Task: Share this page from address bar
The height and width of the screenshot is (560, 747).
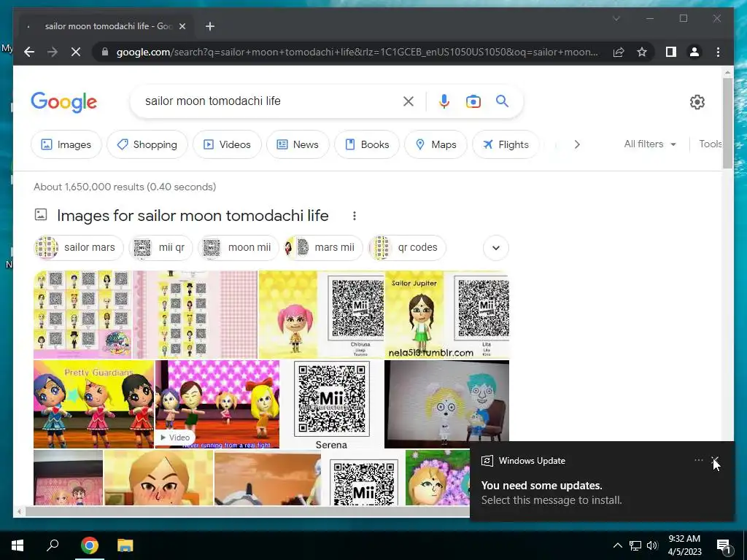Action: [619, 52]
